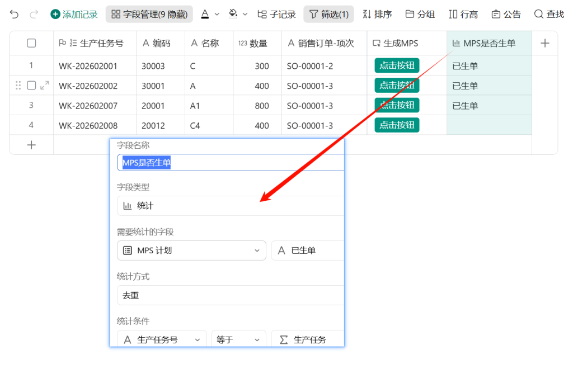Select the quantity cell 800
The height and width of the screenshot is (392, 573).
tap(257, 106)
